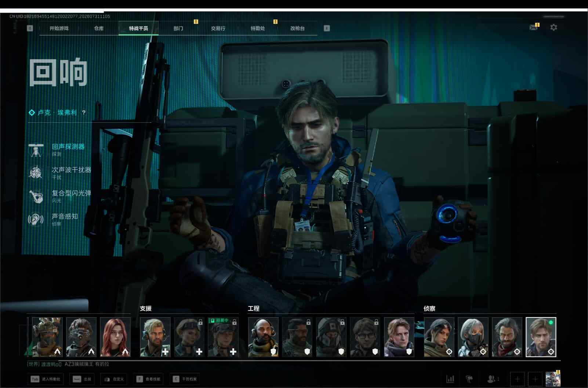
Task: Select the locked engineer wearing glasses
Action: pos(365,337)
